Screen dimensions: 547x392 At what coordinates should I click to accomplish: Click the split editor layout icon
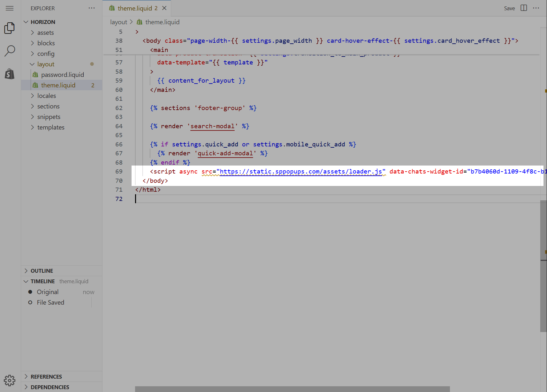pyautogui.click(x=524, y=8)
